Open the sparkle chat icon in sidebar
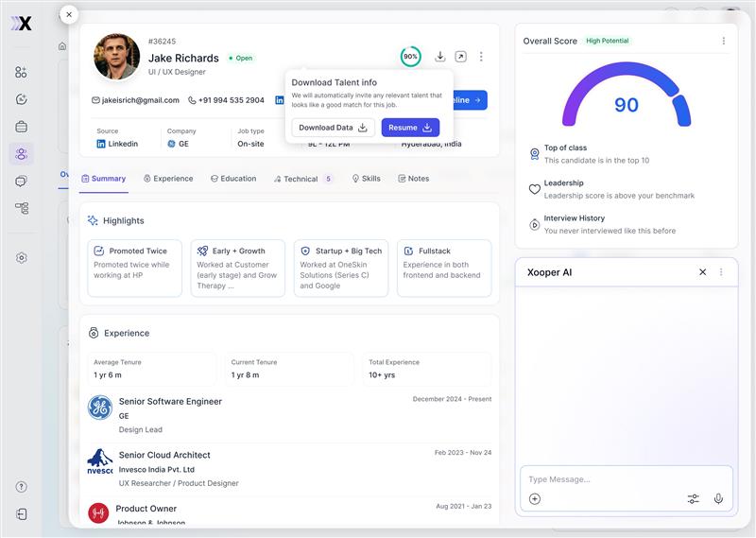The width and height of the screenshot is (756, 538). pos(21,99)
